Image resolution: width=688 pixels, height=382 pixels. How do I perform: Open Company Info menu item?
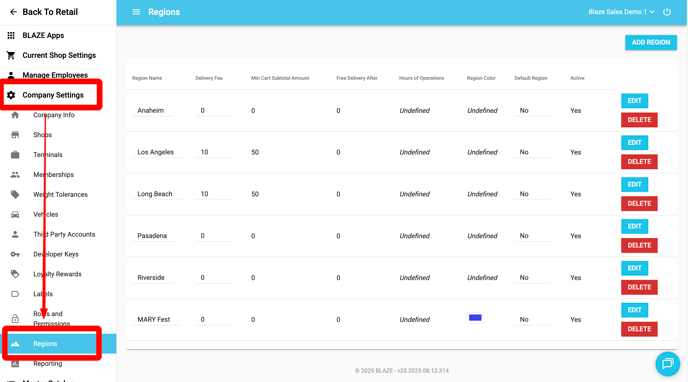(x=54, y=115)
